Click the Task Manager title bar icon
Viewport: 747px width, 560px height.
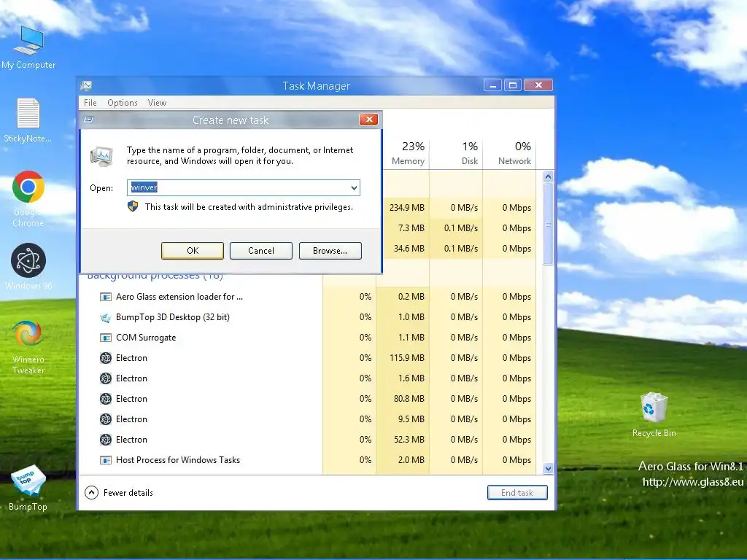point(86,86)
